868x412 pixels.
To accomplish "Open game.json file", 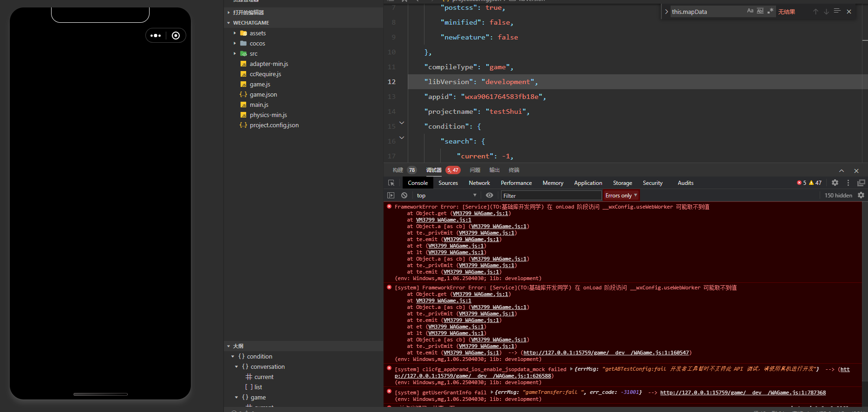I will tap(263, 95).
